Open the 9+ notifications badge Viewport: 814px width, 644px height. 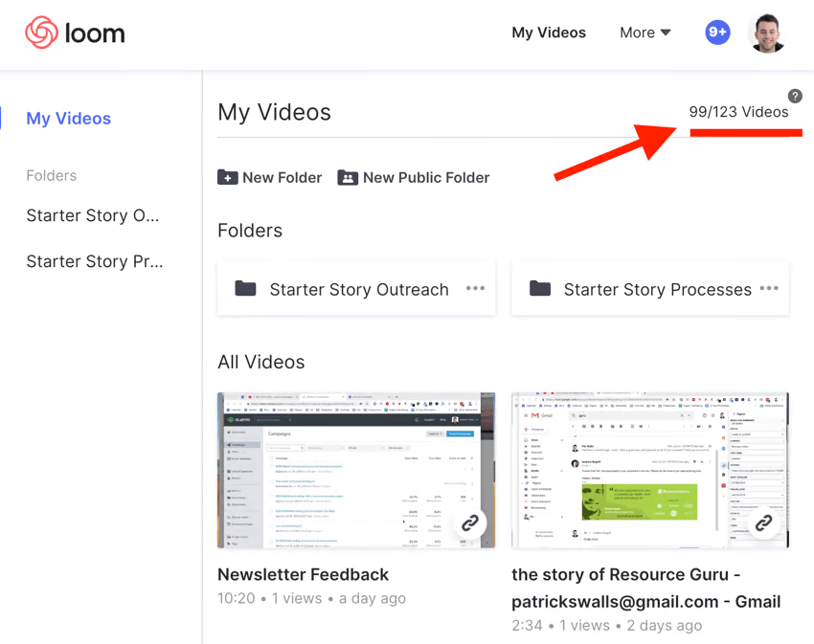(x=717, y=33)
